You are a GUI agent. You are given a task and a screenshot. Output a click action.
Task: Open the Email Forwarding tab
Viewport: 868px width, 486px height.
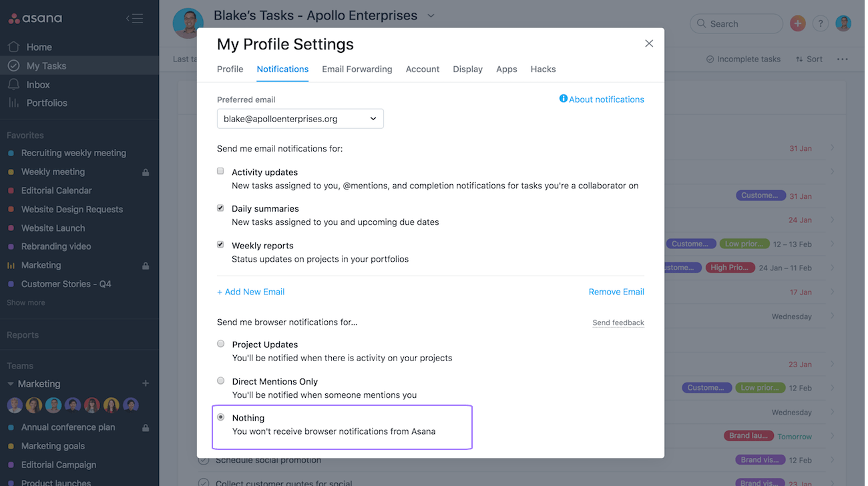pyautogui.click(x=357, y=69)
